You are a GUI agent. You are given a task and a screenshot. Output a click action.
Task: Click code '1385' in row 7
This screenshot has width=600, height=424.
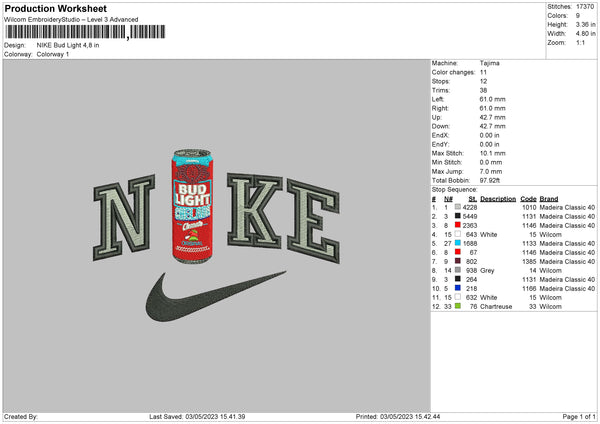pyautogui.click(x=529, y=261)
